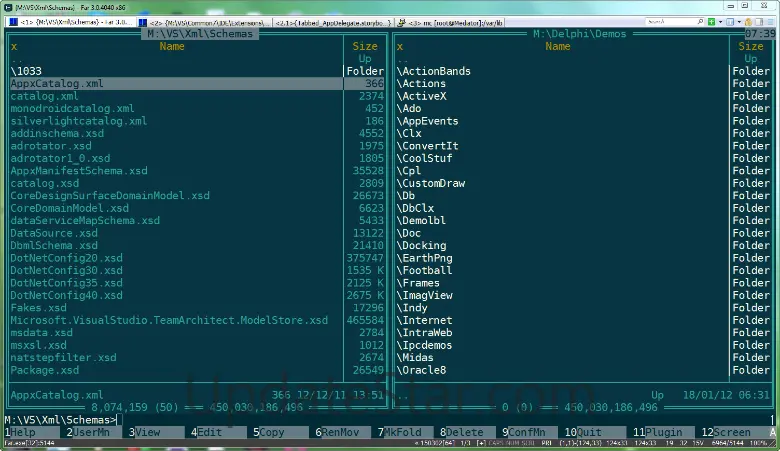The image size is (780, 451).
Task: Select the \Football folder in right panel
Action: pos(427,270)
